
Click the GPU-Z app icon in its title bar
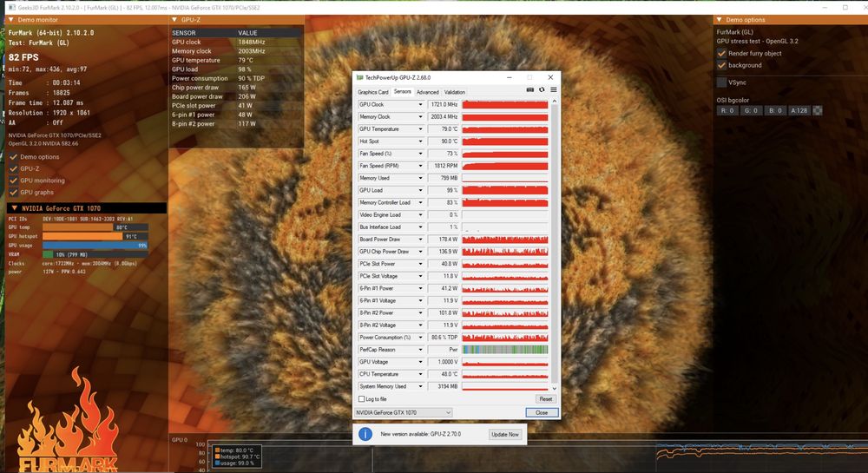click(360, 77)
